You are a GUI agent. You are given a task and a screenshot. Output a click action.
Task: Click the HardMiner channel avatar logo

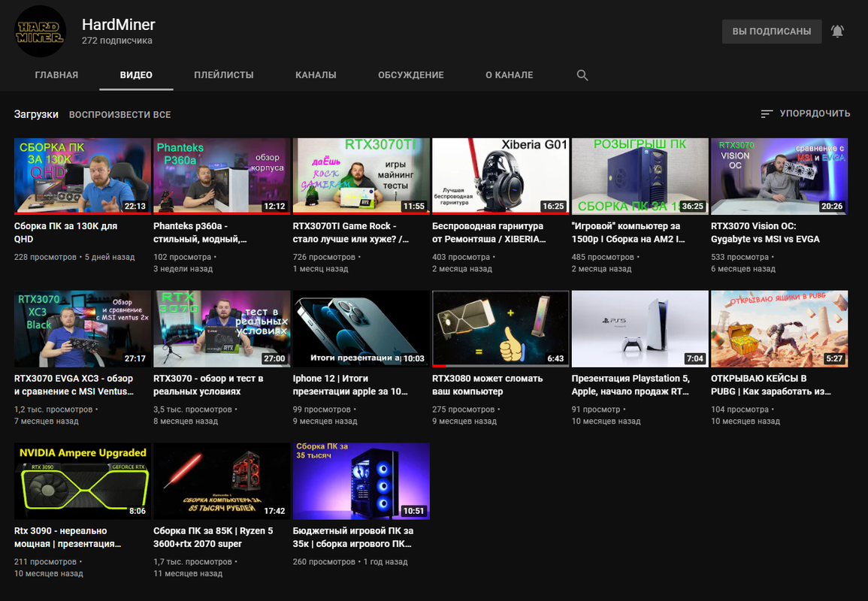40,32
